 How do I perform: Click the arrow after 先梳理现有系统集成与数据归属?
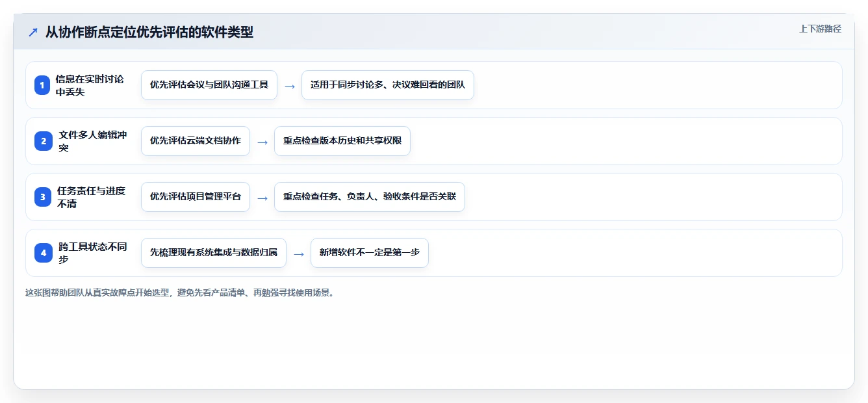(299, 253)
